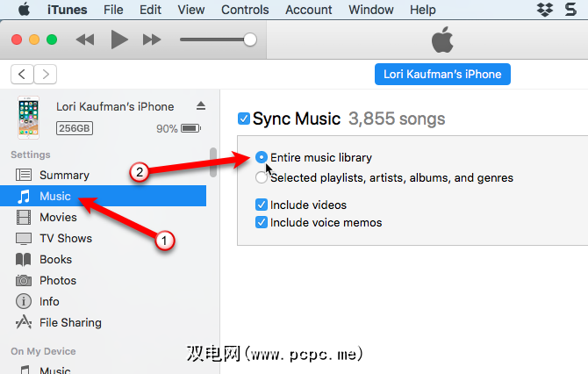Adjust the volume slider knob
Viewport: 588px width, 374px height.
coord(250,40)
